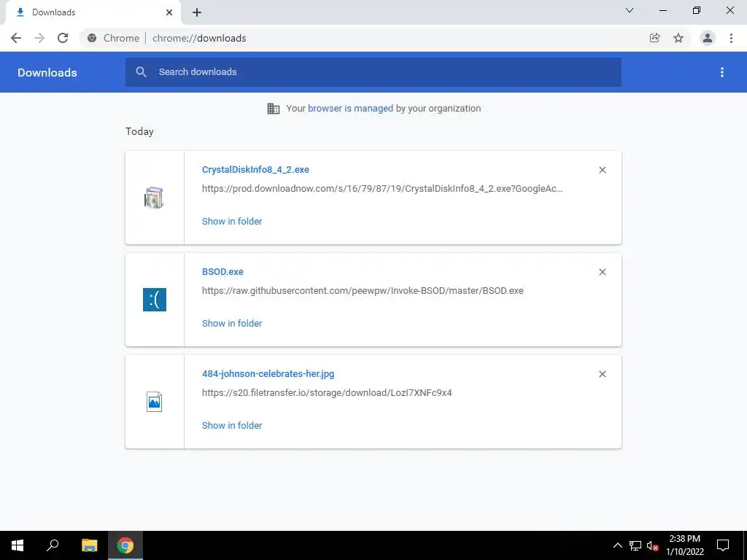Show hidden system tray icons
747x560 pixels.
click(617, 545)
